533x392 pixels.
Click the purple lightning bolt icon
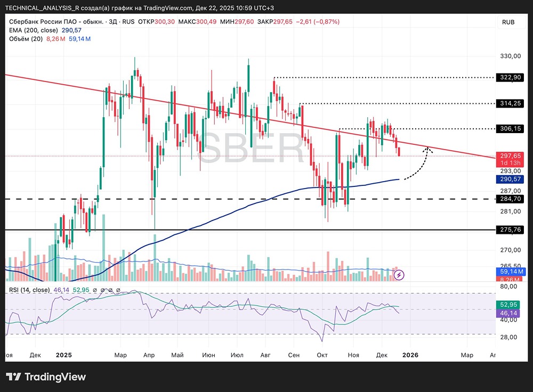399,274
